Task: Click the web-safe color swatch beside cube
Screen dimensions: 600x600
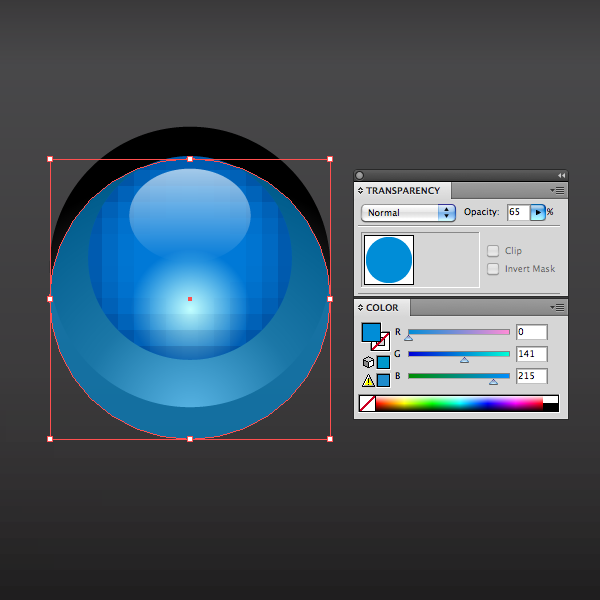Action: pyautogui.click(x=383, y=362)
